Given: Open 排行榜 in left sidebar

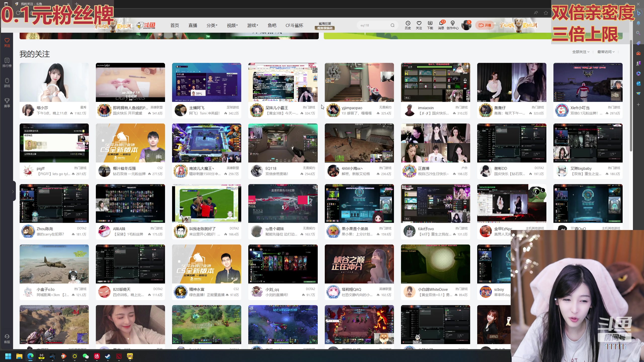Looking at the screenshot, I should point(7,62).
